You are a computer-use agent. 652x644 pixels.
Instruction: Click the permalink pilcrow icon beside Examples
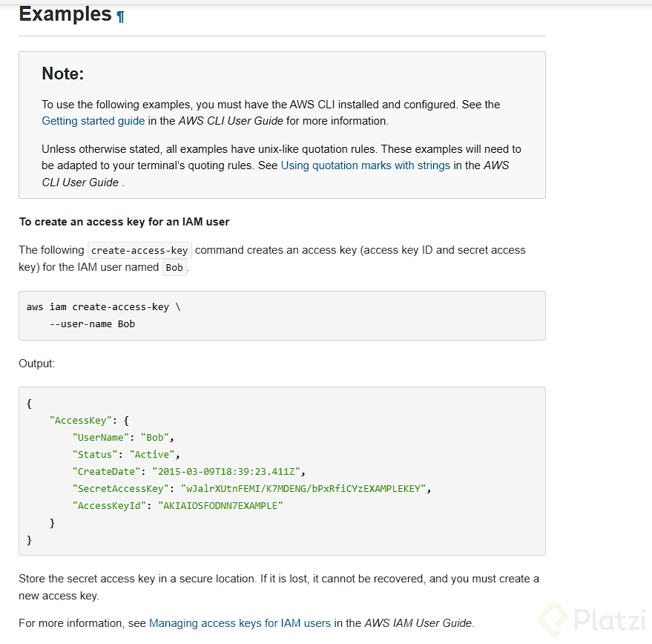121,16
